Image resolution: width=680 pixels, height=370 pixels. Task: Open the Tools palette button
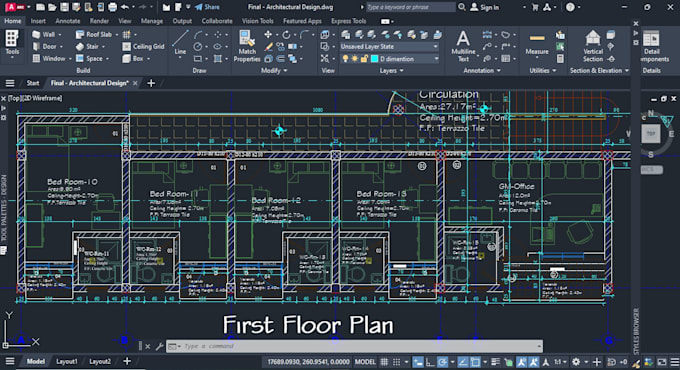pyautogui.click(x=12, y=43)
